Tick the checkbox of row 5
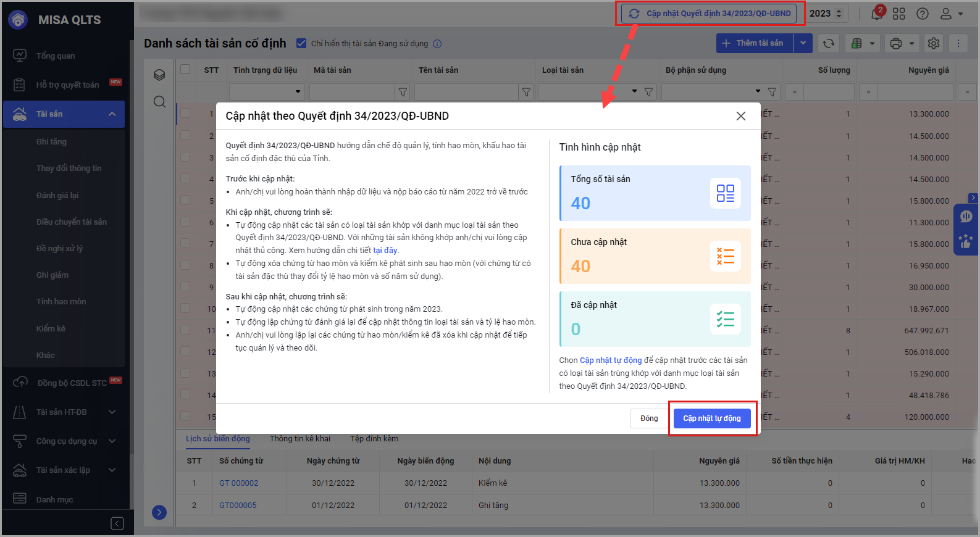 (185, 200)
